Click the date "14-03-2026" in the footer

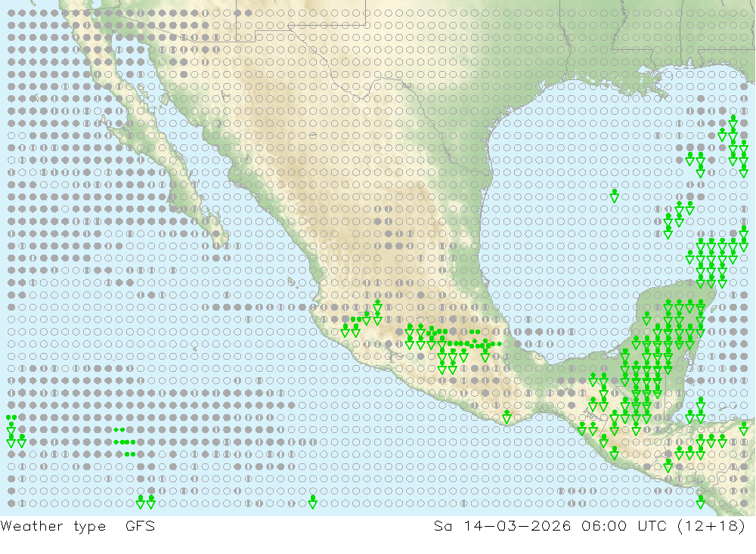(517, 525)
